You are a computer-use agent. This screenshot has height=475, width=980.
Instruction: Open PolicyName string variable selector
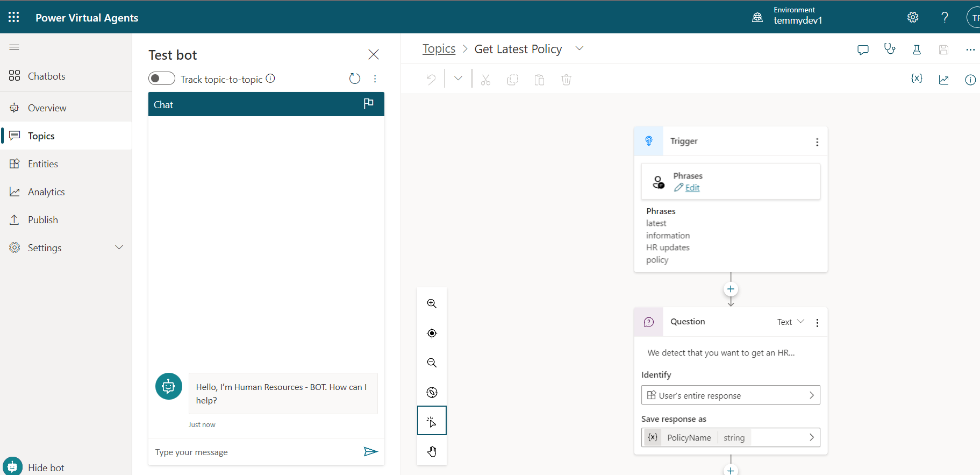point(731,437)
